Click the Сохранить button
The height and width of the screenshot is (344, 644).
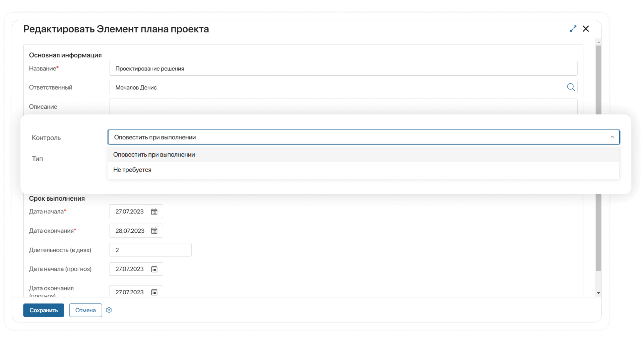pyautogui.click(x=44, y=310)
